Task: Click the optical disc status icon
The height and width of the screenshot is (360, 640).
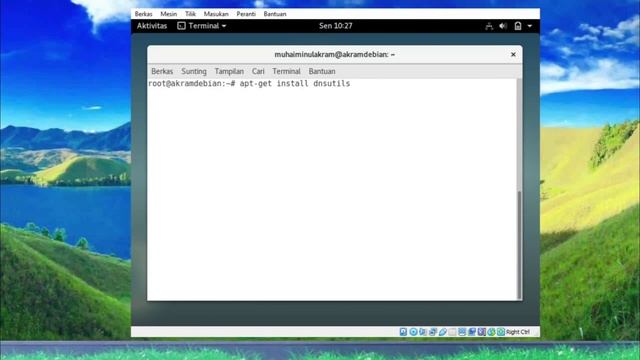Action: point(413,332)
